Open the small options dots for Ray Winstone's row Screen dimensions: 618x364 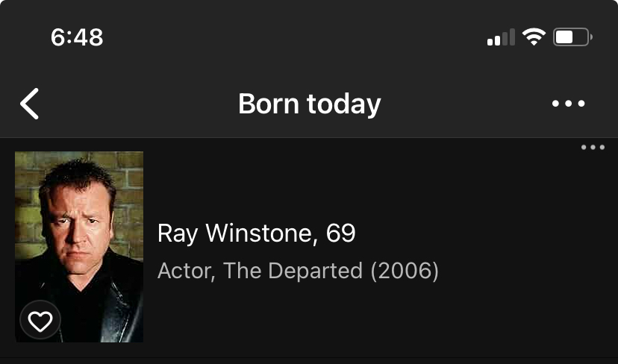[x=593, y=147]
